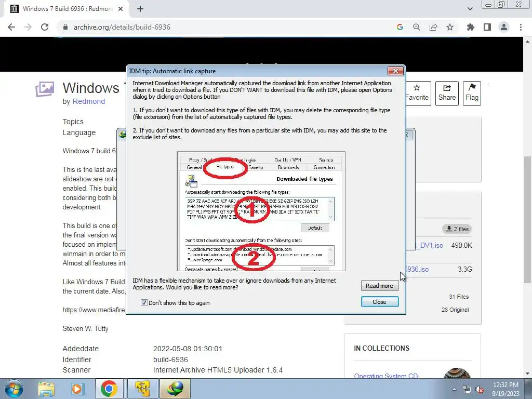Open the yellow network app in taskbar
This screenshot has width=532, height=399.
[142, 389]
